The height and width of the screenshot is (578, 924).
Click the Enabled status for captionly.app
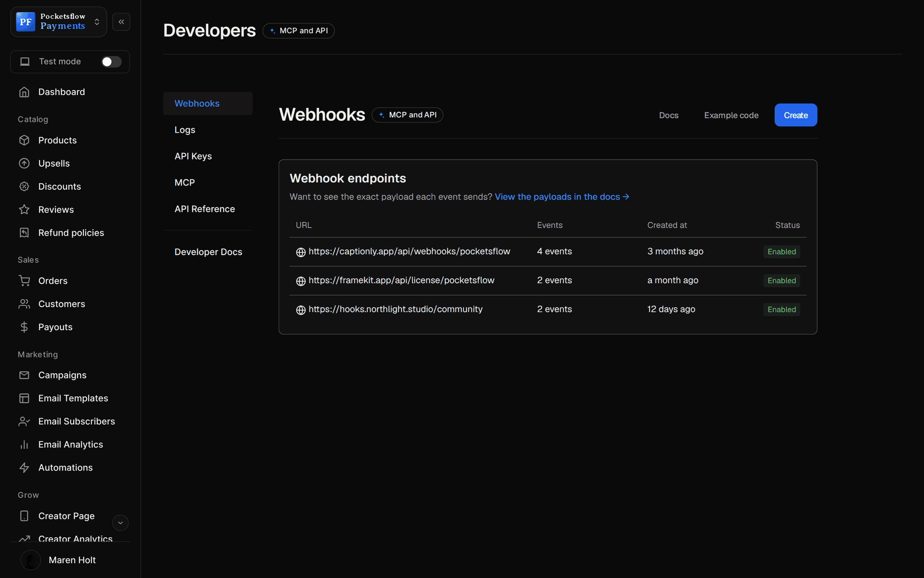(782, 252)
